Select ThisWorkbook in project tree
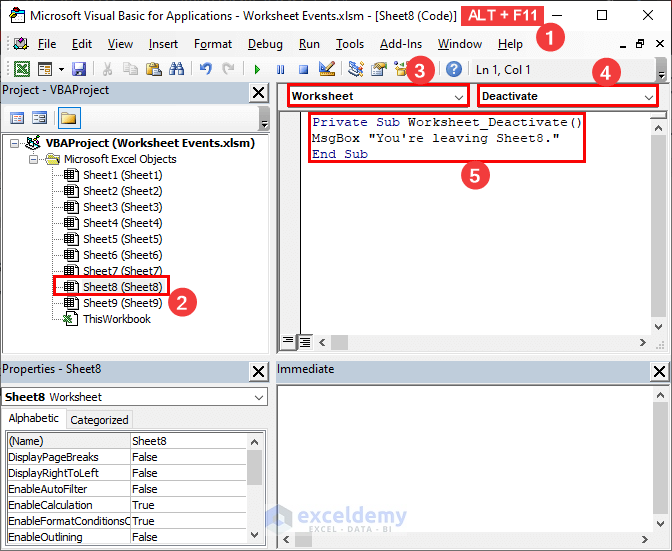 tap(117, 319)
